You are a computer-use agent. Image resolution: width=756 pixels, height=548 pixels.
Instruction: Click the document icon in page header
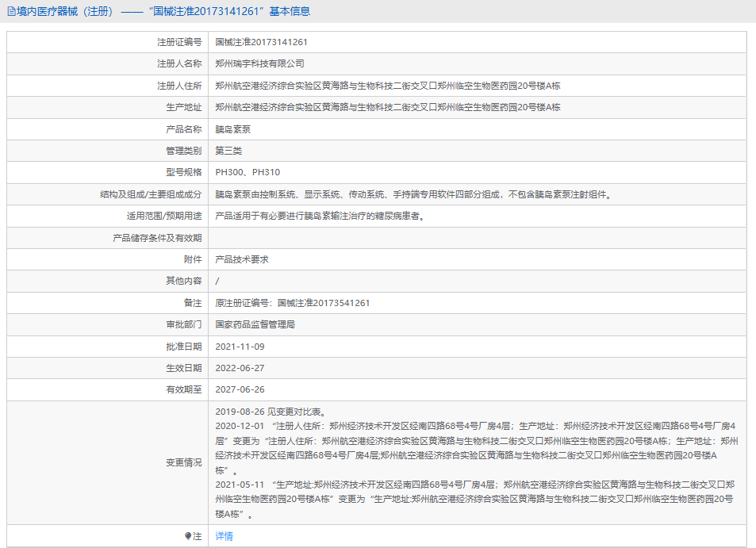coord(12,12)
